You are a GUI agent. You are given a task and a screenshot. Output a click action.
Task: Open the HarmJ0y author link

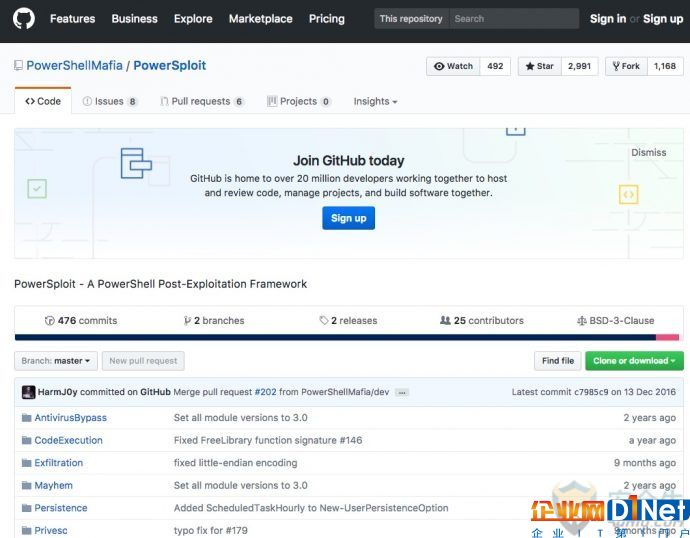coord(58,392)
